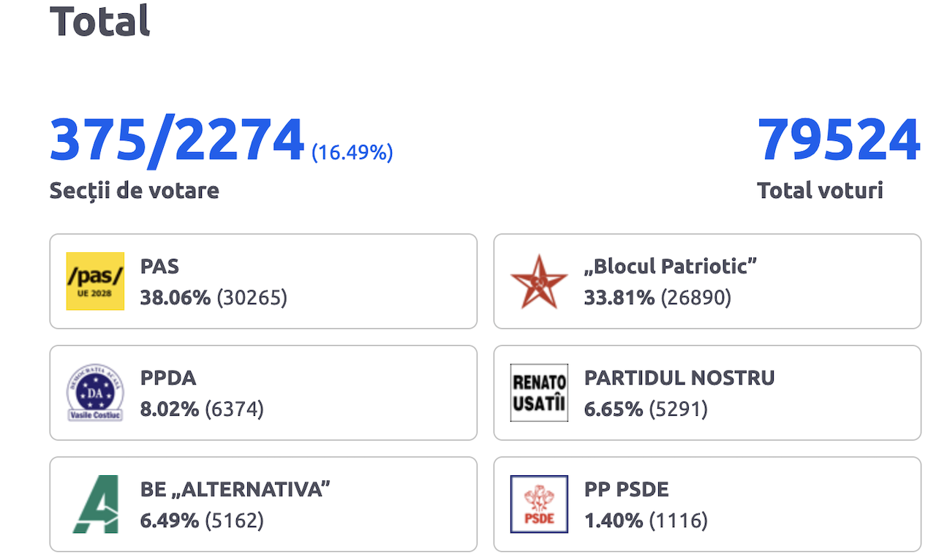The height and width of the screenshot is (560, 936).
Task: Click the Renato Usatîi party logo
Action: tap(539, 393)
